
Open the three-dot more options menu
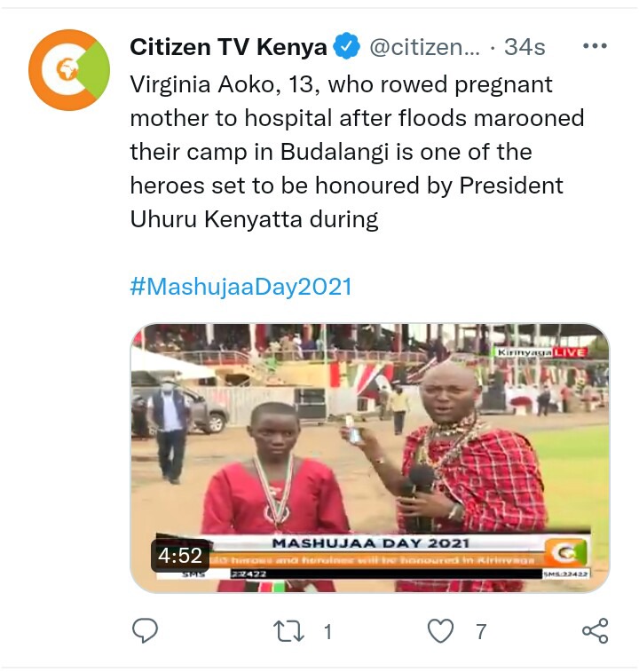pyautogui.click(x=595, y=45)
